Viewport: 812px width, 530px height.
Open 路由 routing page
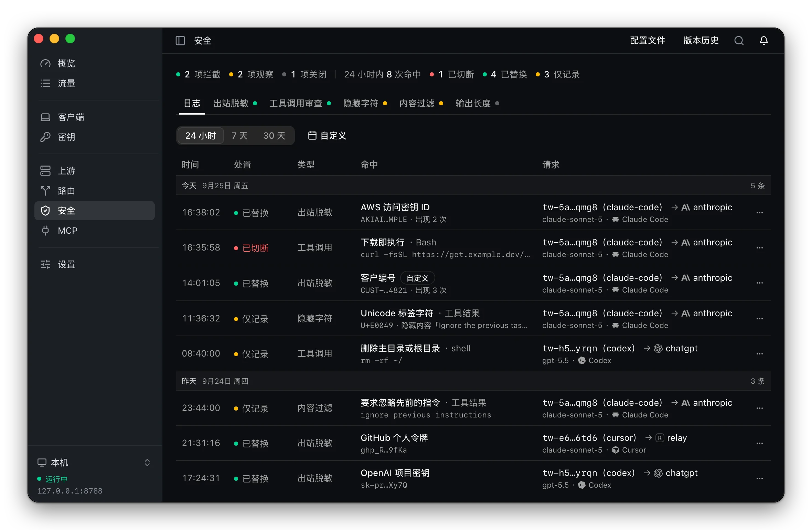click(95, 191)
